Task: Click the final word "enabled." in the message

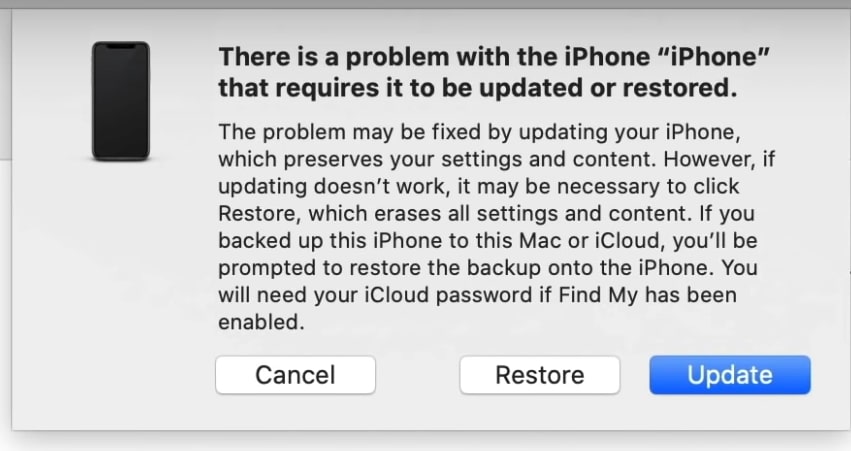Action: tap(258, 323)
